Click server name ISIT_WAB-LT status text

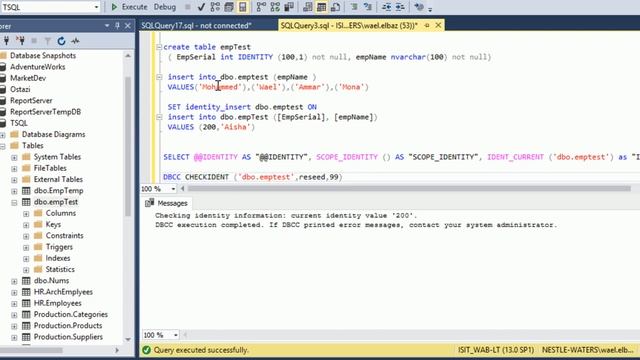pyautogui.click(x=496, y=350)
